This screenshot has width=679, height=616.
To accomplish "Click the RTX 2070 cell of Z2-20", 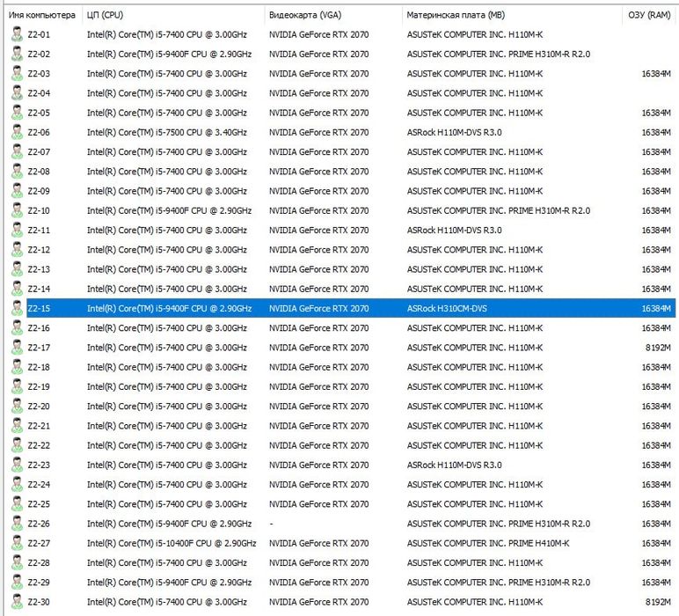I will (318, 406).
